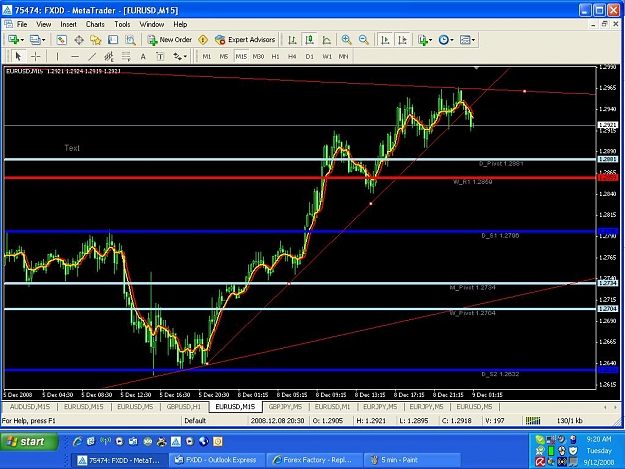Open the Tools menu
Image resolution: width=625 pixels, height=469 pixels.
tap(122, 24)
